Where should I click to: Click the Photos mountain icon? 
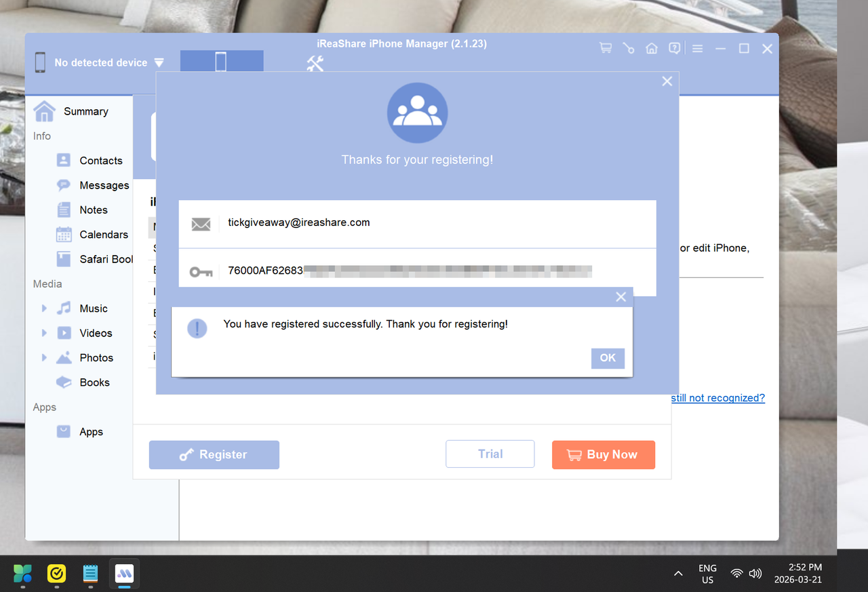point(64,358)
